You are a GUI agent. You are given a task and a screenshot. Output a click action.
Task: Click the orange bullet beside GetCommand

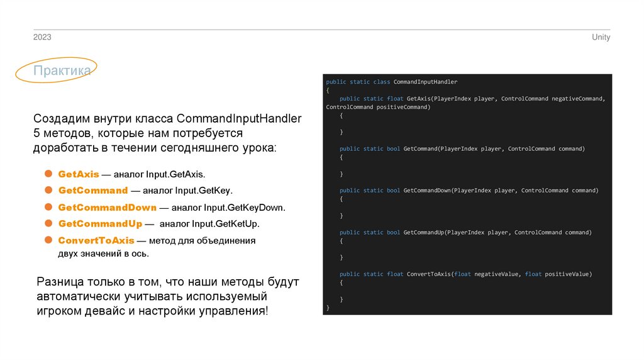[48, 190]
